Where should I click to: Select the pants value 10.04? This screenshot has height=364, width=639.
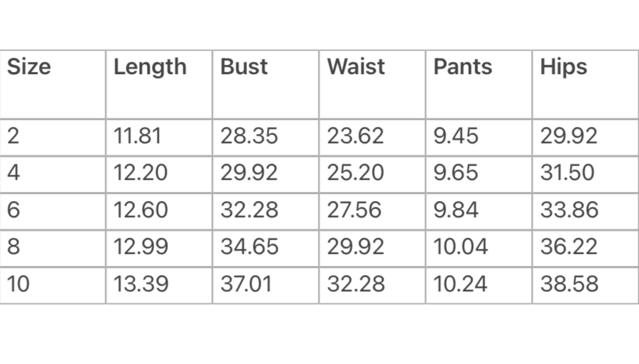pyautogui.click(x=460, y=246)
